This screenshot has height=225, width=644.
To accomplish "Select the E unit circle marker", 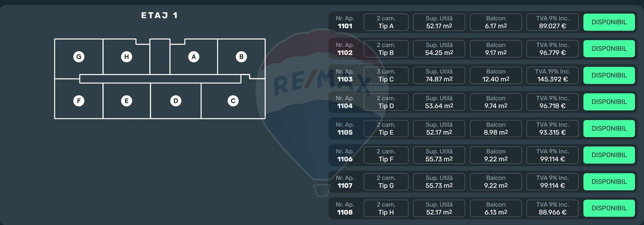I will (x=126, y=101).
